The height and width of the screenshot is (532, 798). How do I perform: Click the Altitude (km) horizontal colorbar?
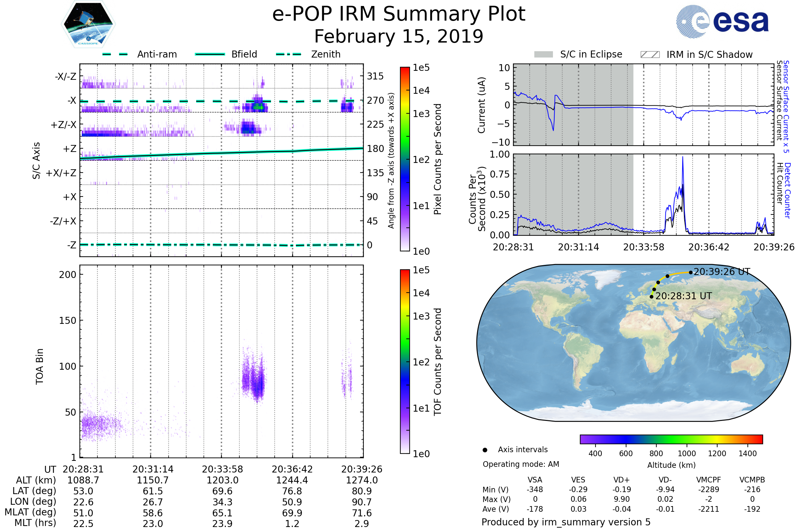coord(671,439)
